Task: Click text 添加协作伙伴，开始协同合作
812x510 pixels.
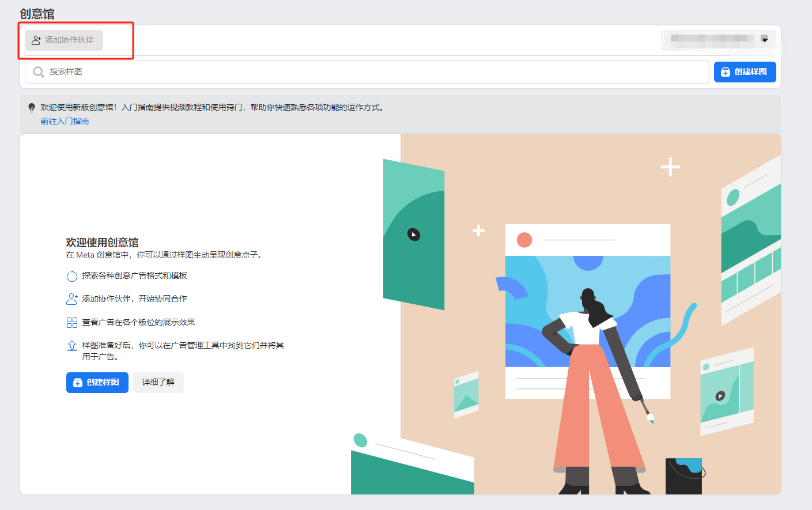Action: pyautogui.click(x=134, y=299)
